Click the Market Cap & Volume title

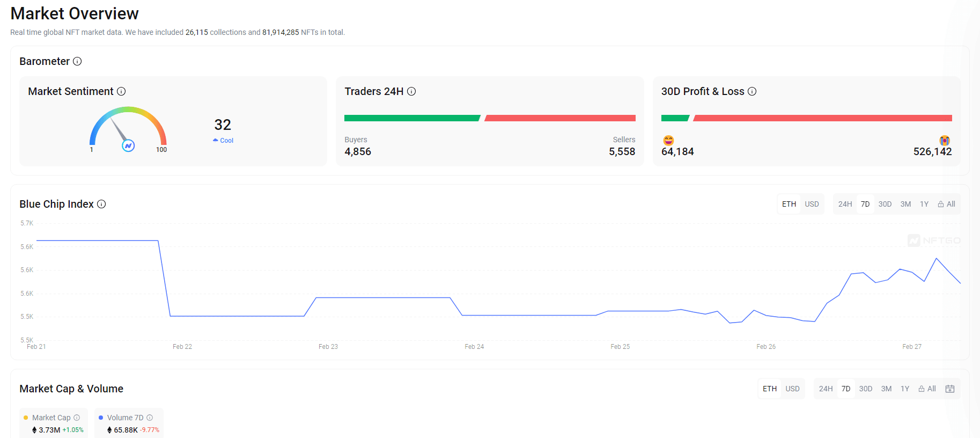tap(71, 389)
